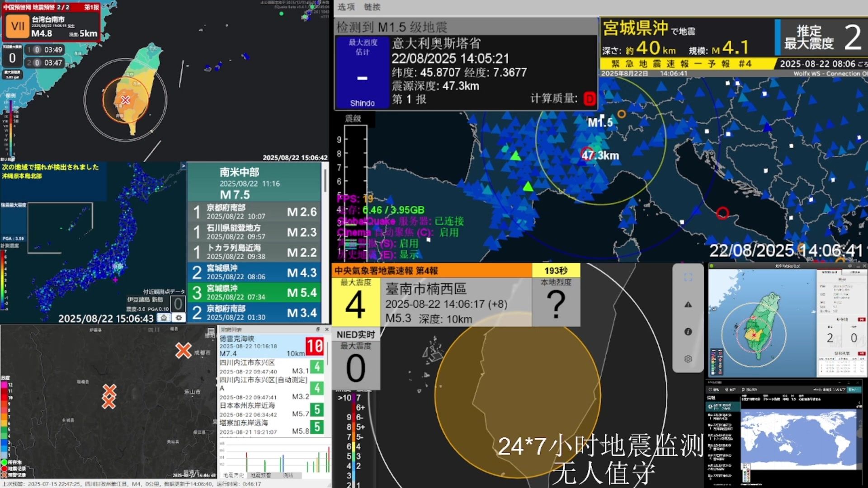Click the settings gear below the Japan map

179,318
